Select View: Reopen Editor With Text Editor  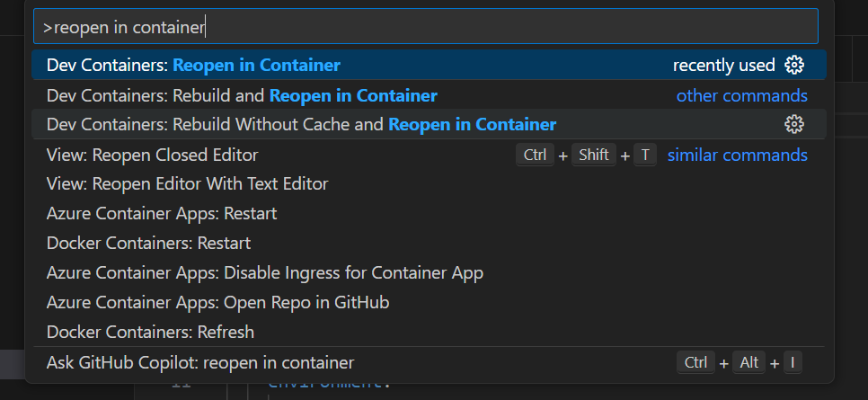(429, 183)
